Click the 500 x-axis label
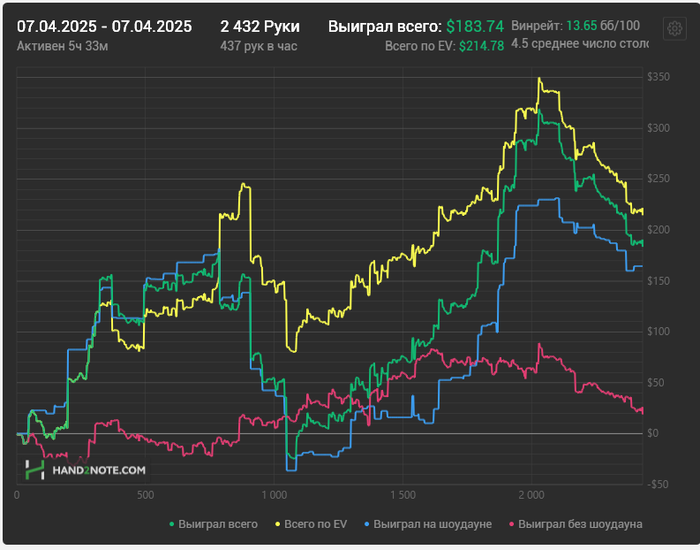The width and height of the screenshot is (700, 550). [146, 495]
